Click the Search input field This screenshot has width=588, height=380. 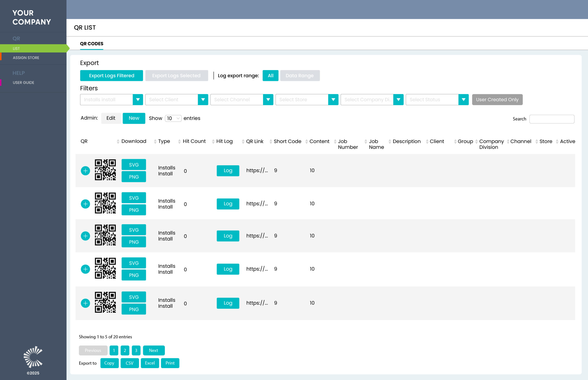pos(552,119)
